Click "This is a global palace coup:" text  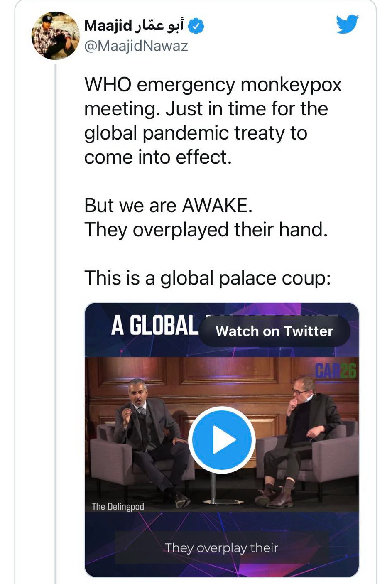[x=207, y=278]
